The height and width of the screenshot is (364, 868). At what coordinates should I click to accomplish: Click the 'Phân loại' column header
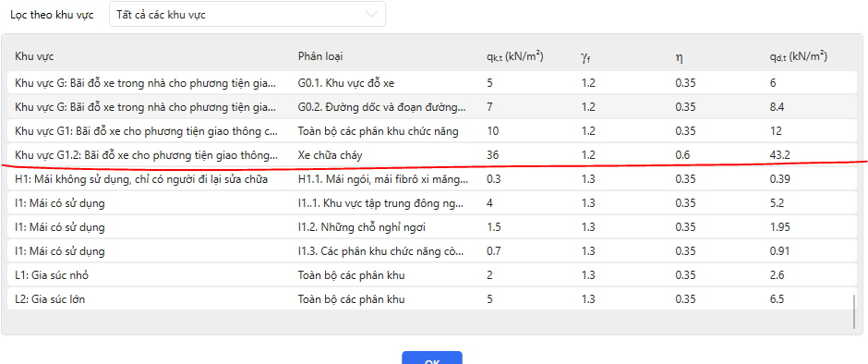[x=323, y=56]
